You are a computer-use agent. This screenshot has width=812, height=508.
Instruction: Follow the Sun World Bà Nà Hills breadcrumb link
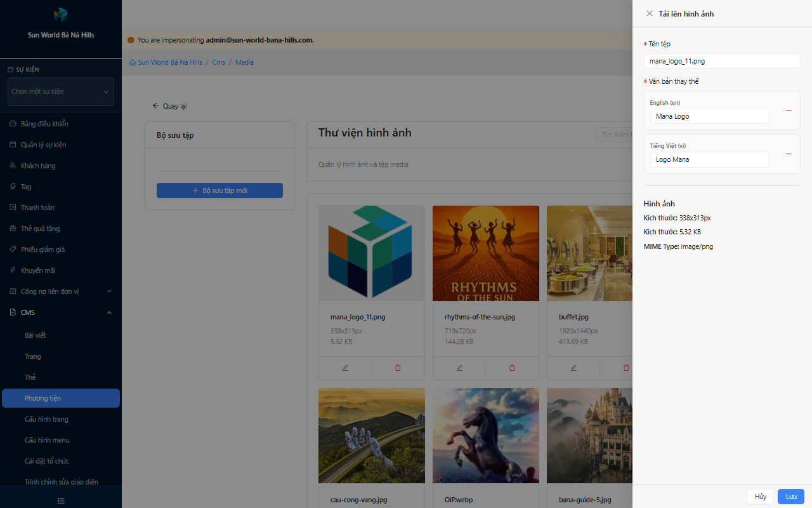coord(170,62)
